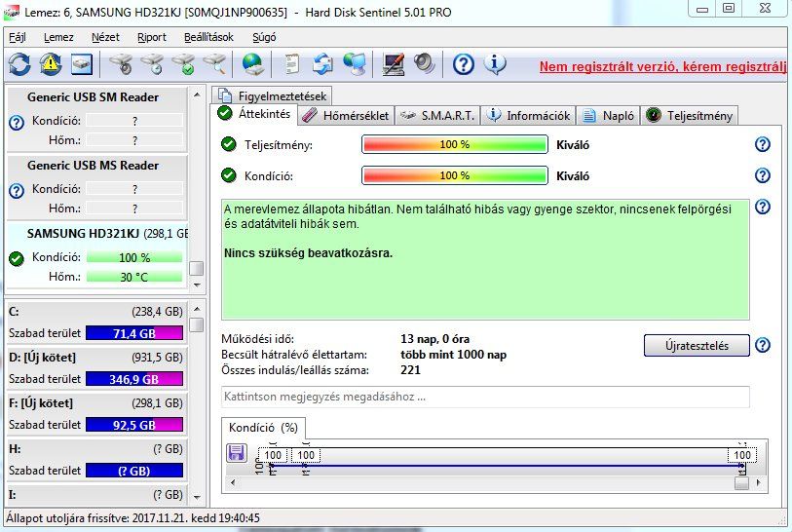Viewport: 792px width, 532px height.
Task: Select SAMSUNG HD321KJ disk entry
Action: pyautogui.click(x=96, y=255)
